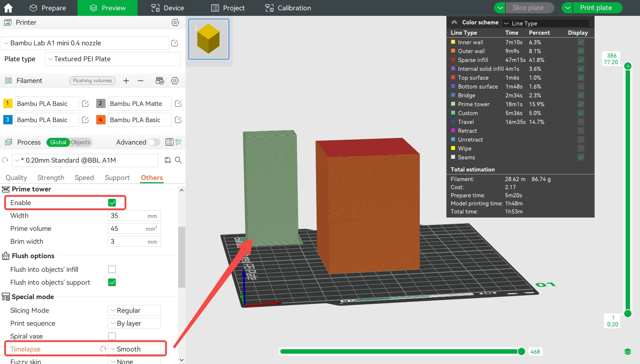Enable Flush into objects' infill

click(x=112, y=270)
